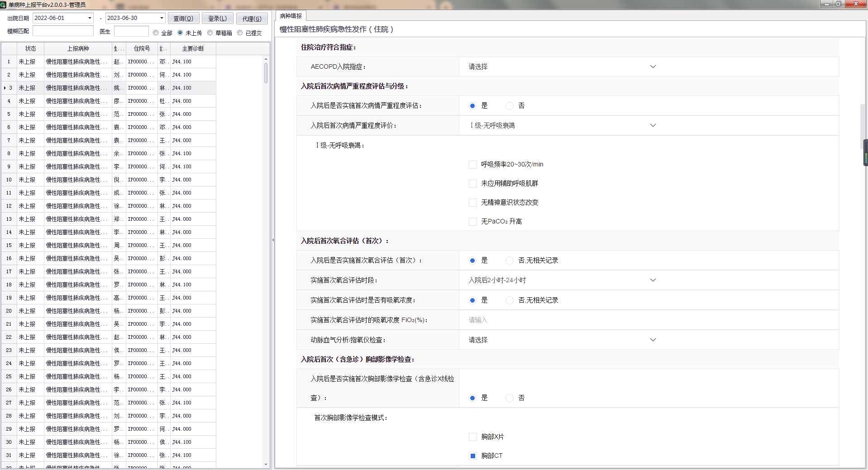
Task: Click the app icon in title bar
Action: pos(4,5)
